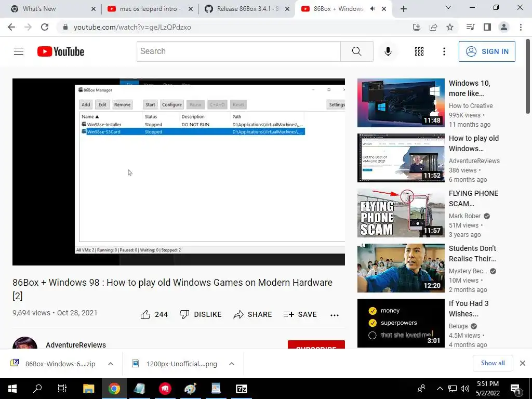Open taskbar search
The width and height of the screenshot is (532, 399).
click(37, 389)
